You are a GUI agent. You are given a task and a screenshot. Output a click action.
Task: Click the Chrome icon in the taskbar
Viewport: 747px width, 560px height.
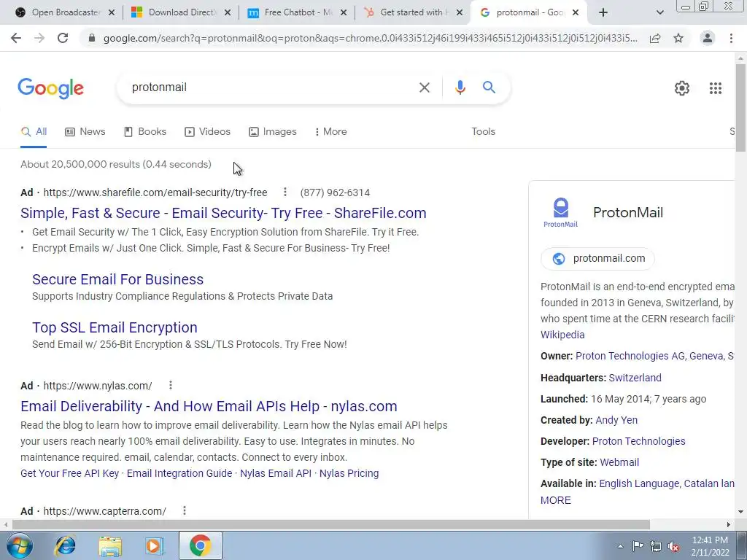point(200,545)
